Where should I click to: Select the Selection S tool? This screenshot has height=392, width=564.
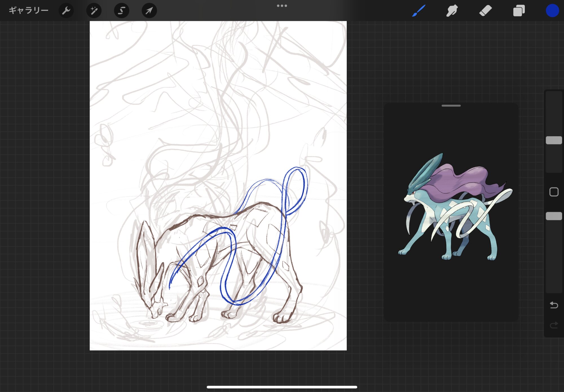(x=122, y=11)
